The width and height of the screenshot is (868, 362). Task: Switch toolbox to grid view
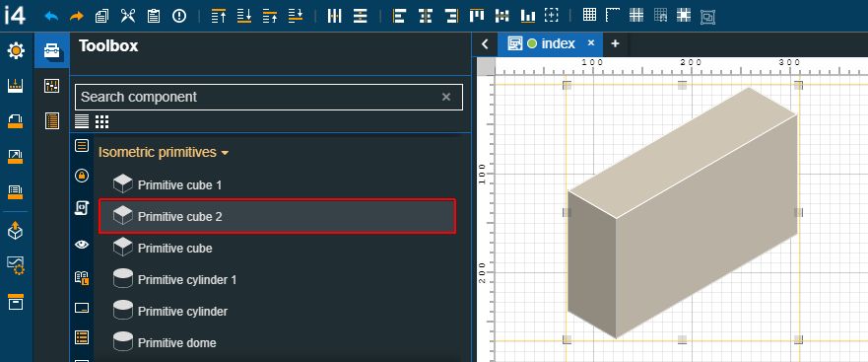click(x=101, y=121)
